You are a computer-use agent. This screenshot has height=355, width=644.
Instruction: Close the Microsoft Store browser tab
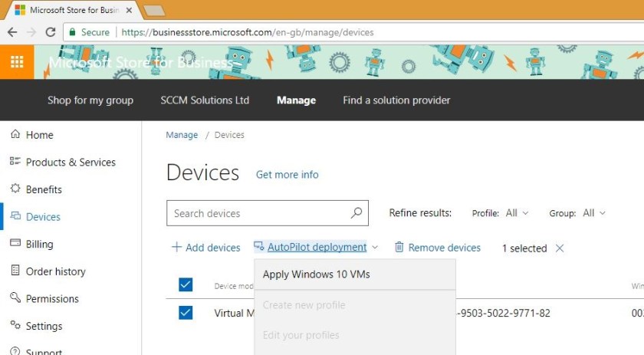(129, 10)
